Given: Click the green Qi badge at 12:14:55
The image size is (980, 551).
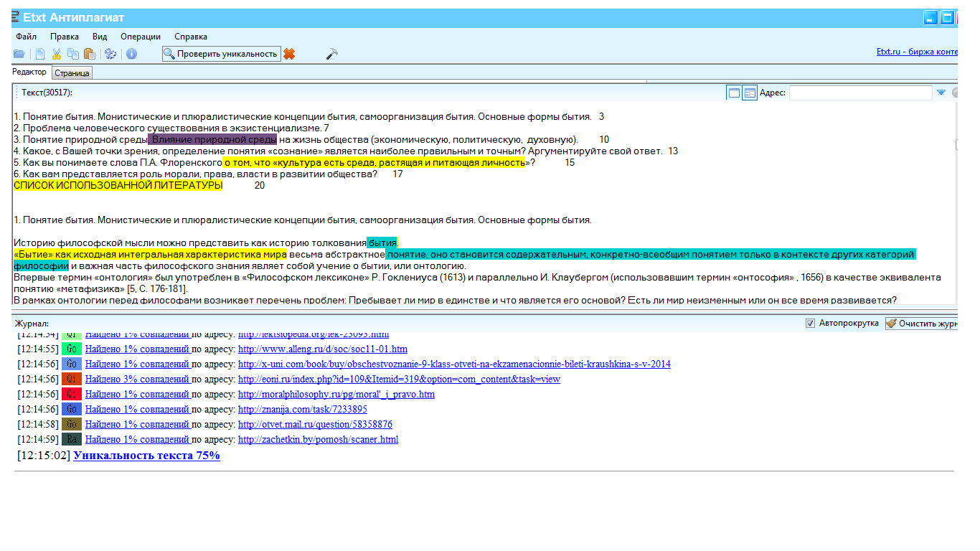Looking at the screenshot, I should point(72,349).
